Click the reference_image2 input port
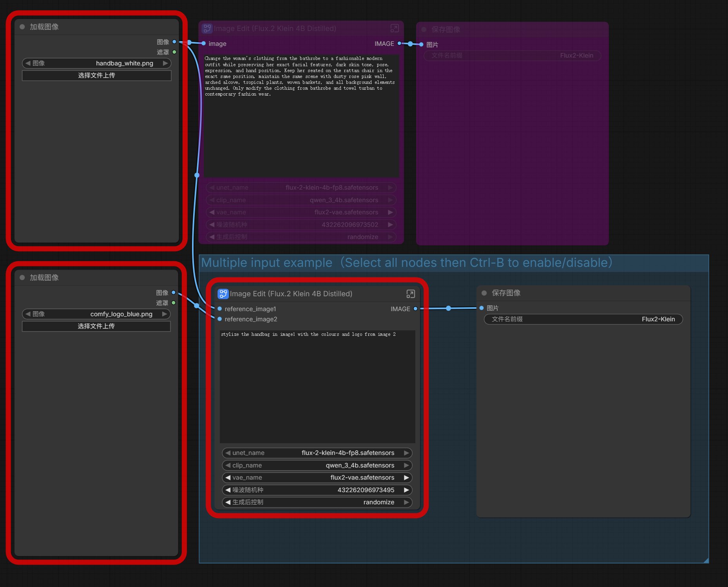This screenshot has height=587, width=728. coord(220,319)
